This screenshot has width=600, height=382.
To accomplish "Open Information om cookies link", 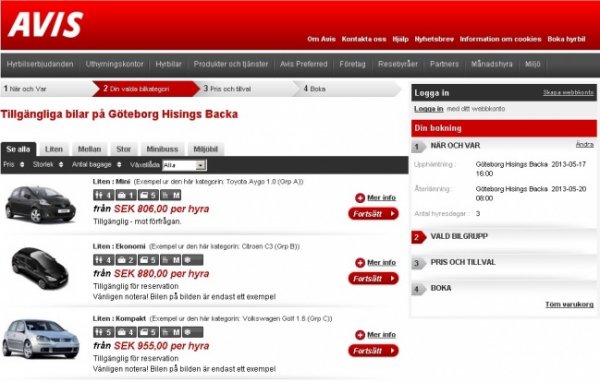I will 501,39.
